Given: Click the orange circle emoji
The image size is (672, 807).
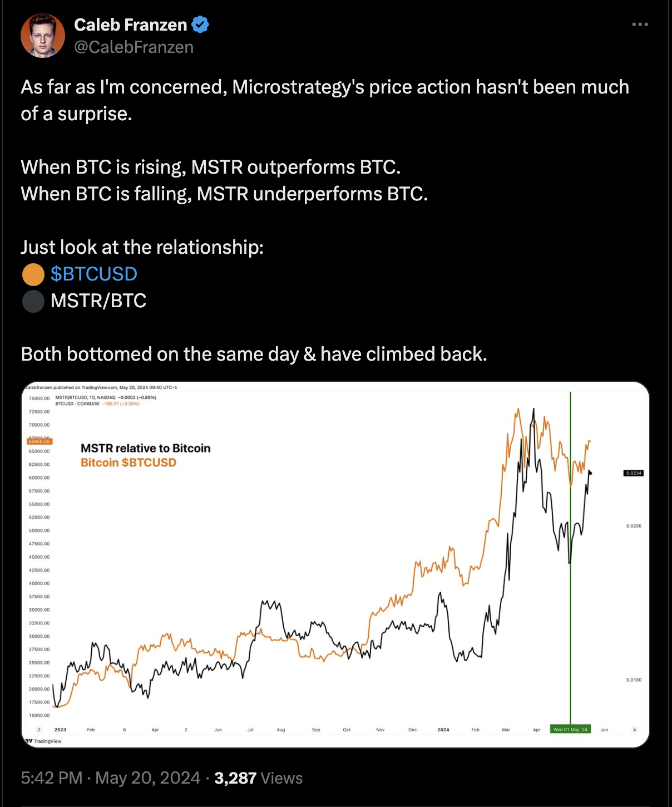Looking at the screenshot, I should click(33, 274).
